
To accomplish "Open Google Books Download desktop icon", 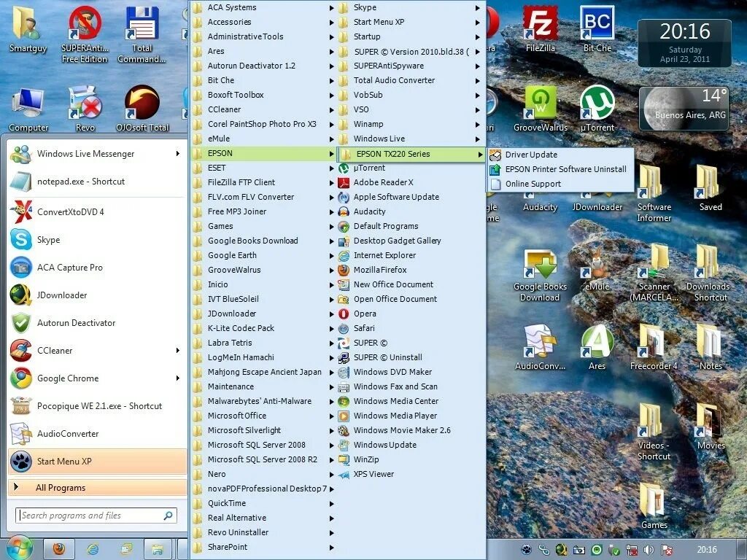I will [x=540, y=275].
